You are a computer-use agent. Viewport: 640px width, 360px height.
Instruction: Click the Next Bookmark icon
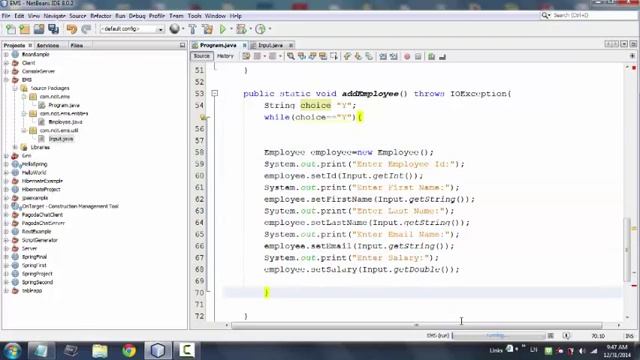tap(358, 56)
